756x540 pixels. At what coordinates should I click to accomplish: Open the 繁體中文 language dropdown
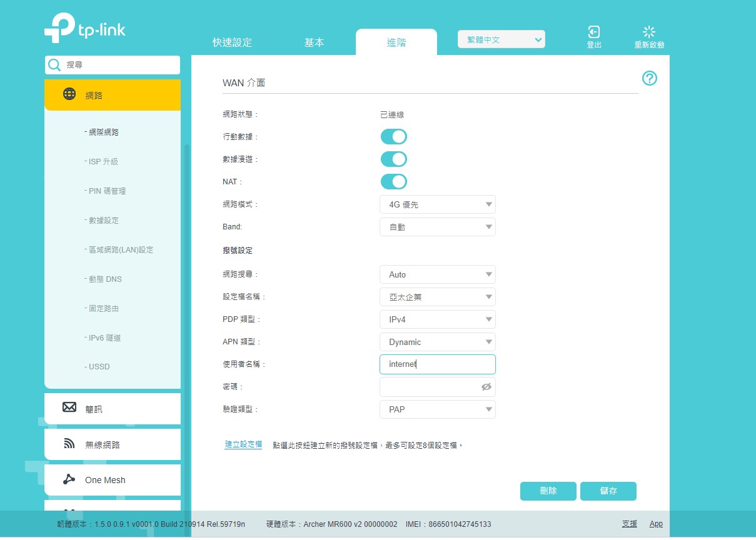click(x=501, y=39)
